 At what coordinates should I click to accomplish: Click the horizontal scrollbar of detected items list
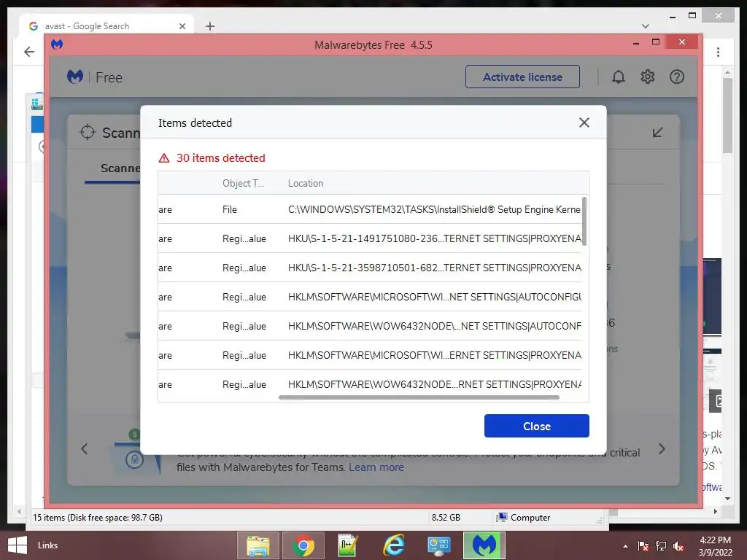tap(419, 397)
